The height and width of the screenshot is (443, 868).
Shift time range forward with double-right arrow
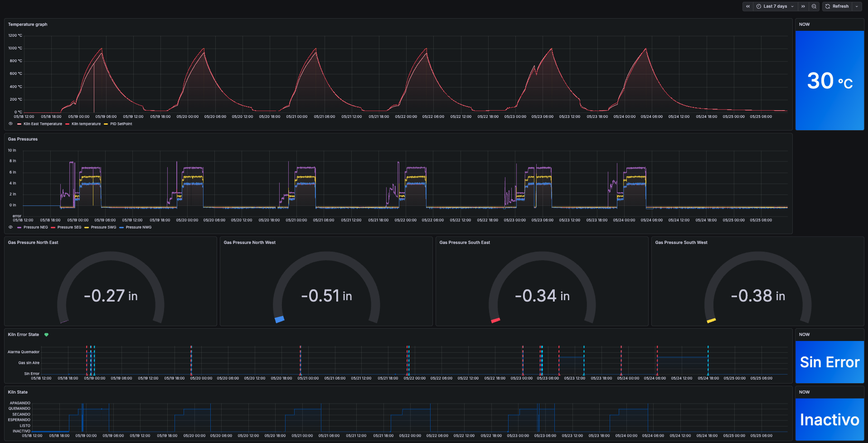803,6
